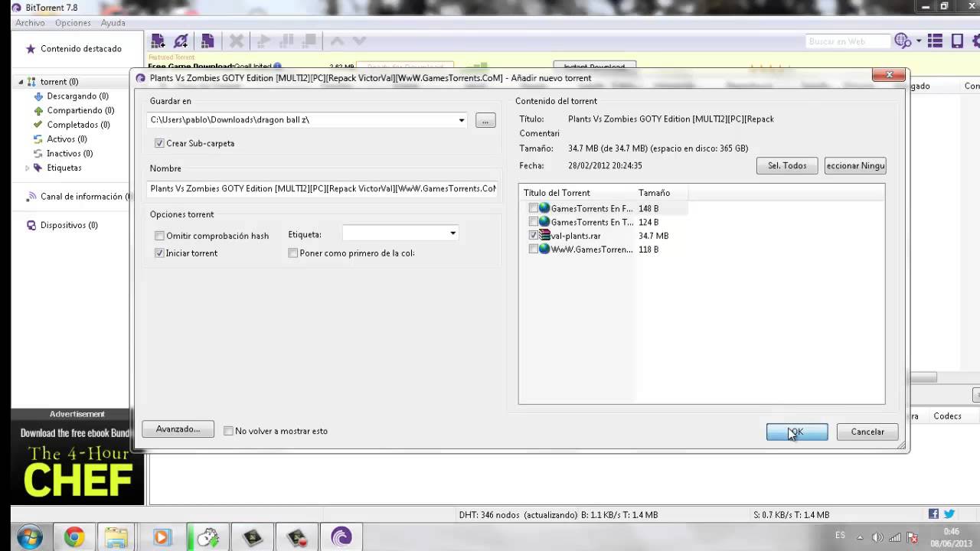Viewport: 980px width, 551px height.
Task: Toggle the Crear Sub-carpeta checkbox
Action: coord(159,143)
